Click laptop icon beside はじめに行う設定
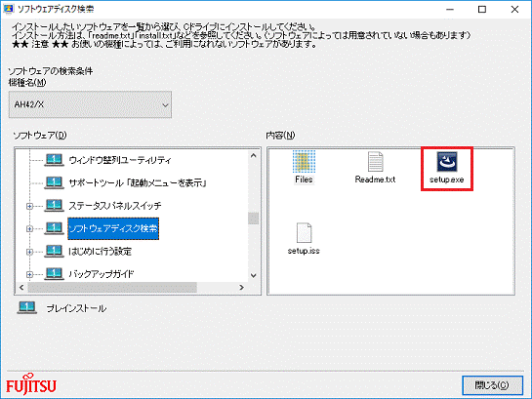 point(54,251)
